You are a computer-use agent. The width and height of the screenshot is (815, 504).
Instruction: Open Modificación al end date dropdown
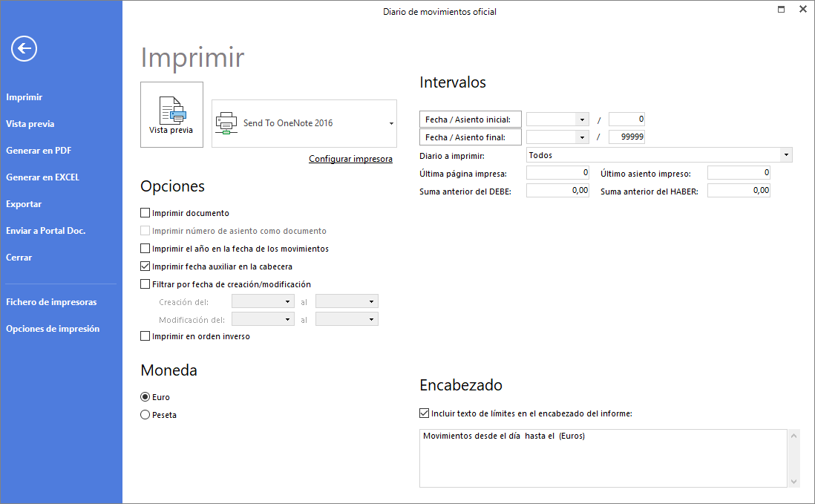pos(371,319)
